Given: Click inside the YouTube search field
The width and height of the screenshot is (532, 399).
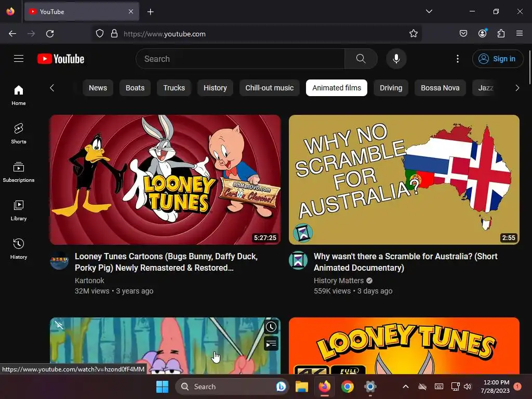Looking at the screenshot, I should pos(240,59).
